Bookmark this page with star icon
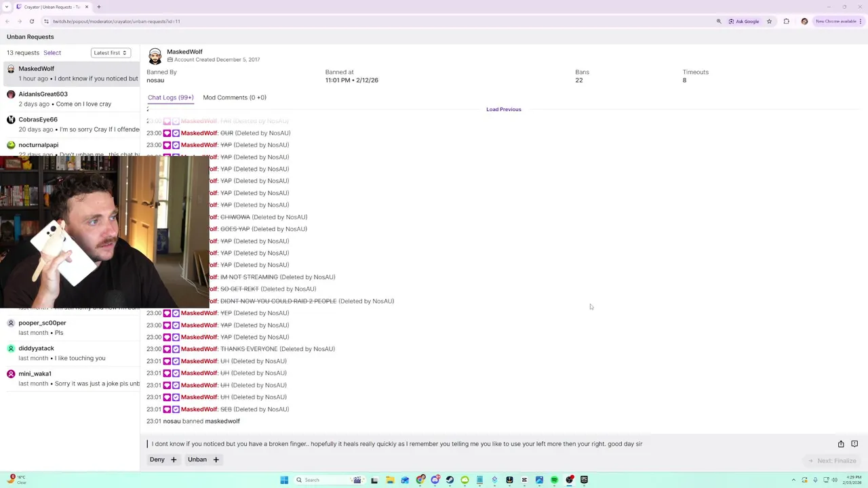The image size is (868, 488). [x=769, y=21]
